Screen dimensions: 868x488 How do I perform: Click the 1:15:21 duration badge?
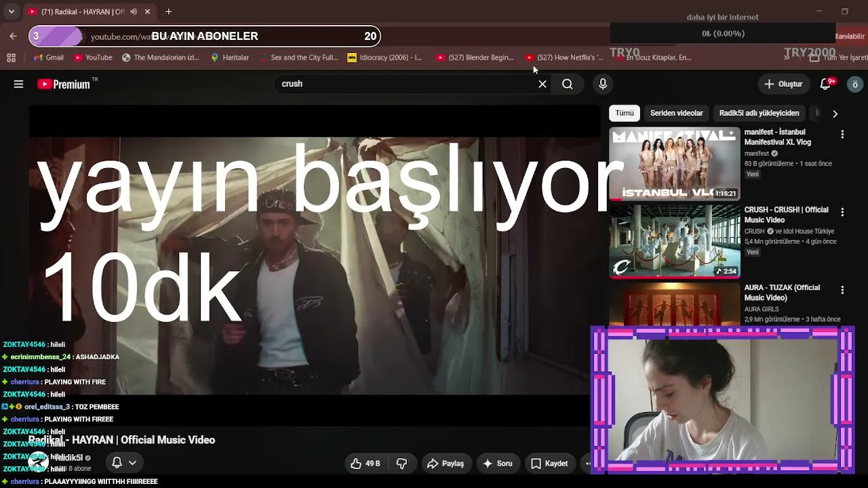coord(725,193)
